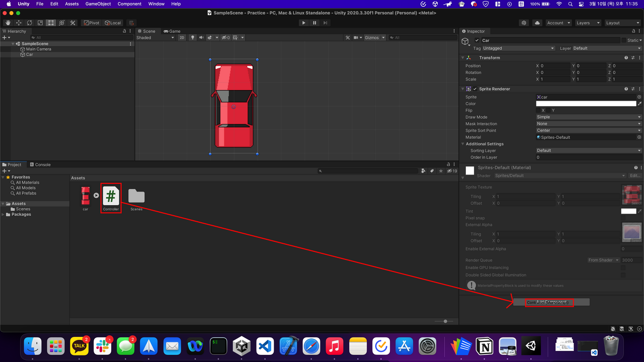Click the Add Component button
Screen dimensions: 644x362
[x=551, y=302]
